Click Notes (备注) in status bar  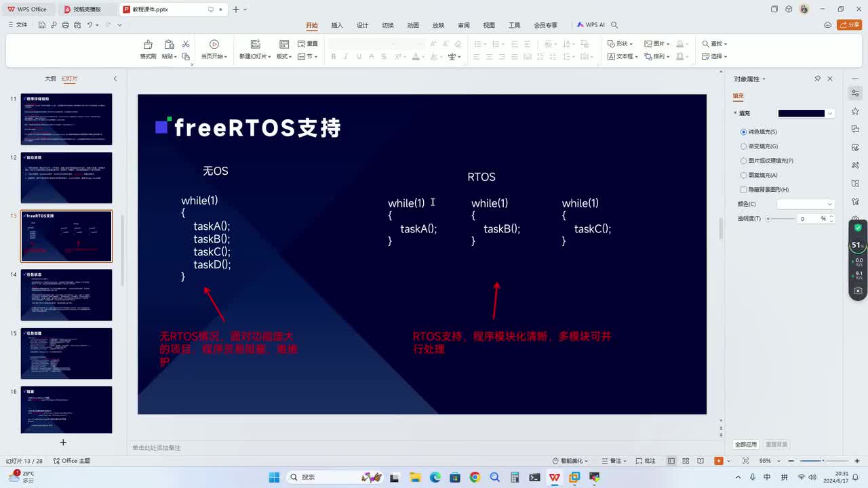(612, 461)
